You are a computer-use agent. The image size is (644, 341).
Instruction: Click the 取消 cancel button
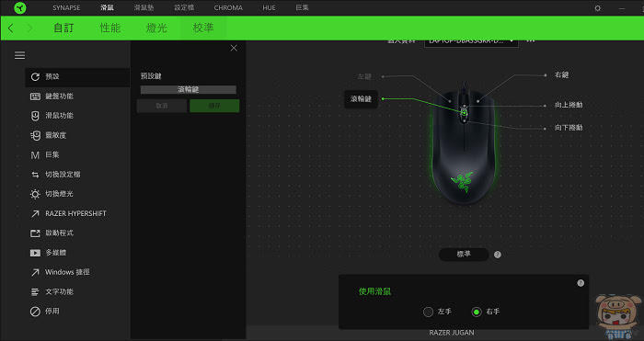pyautogui.click(x=161, y=106)
